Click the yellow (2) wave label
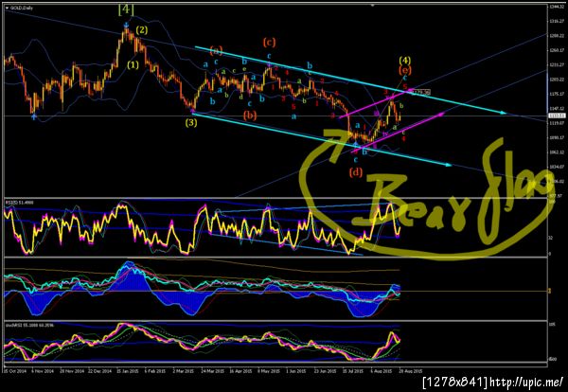 [142, 30]
